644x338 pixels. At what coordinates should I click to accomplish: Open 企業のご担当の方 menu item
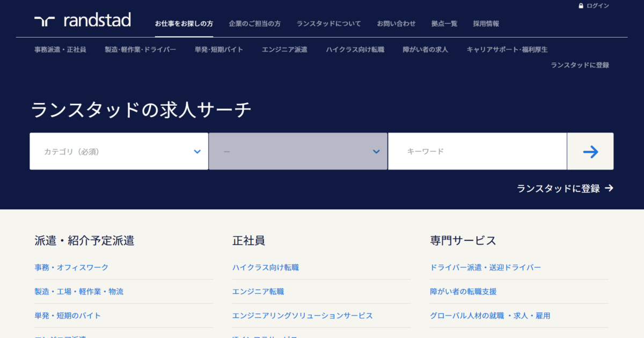point(254,24)
